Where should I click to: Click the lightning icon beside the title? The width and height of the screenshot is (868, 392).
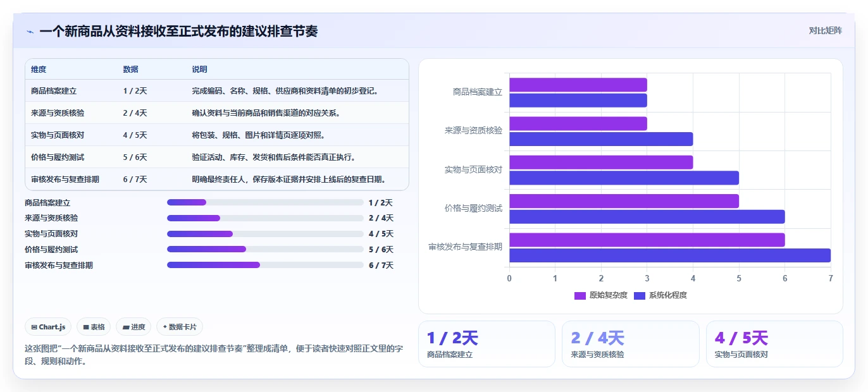[30, 32]
